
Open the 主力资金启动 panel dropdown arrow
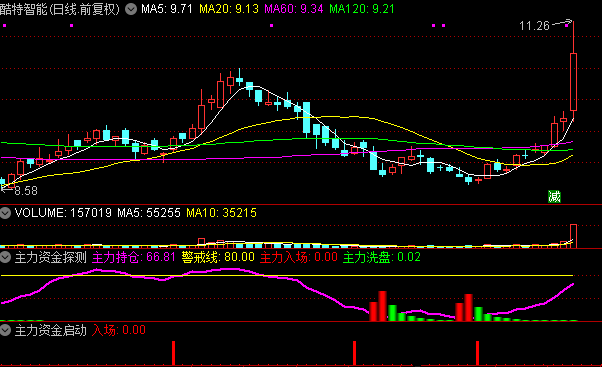(5, 330)
